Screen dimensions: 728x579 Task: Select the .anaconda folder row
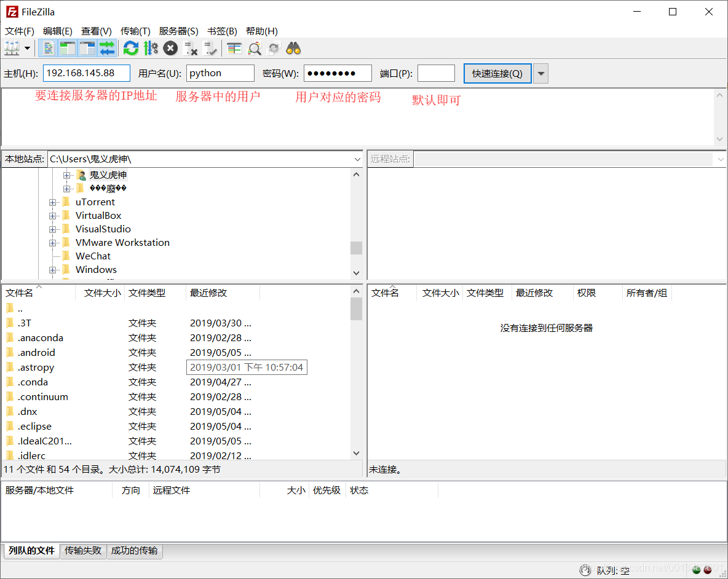click(176, 338)
